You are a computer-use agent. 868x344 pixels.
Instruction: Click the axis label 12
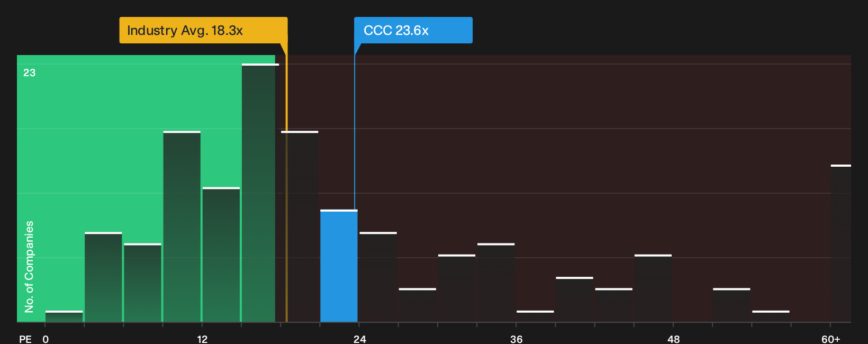[202, 339]
